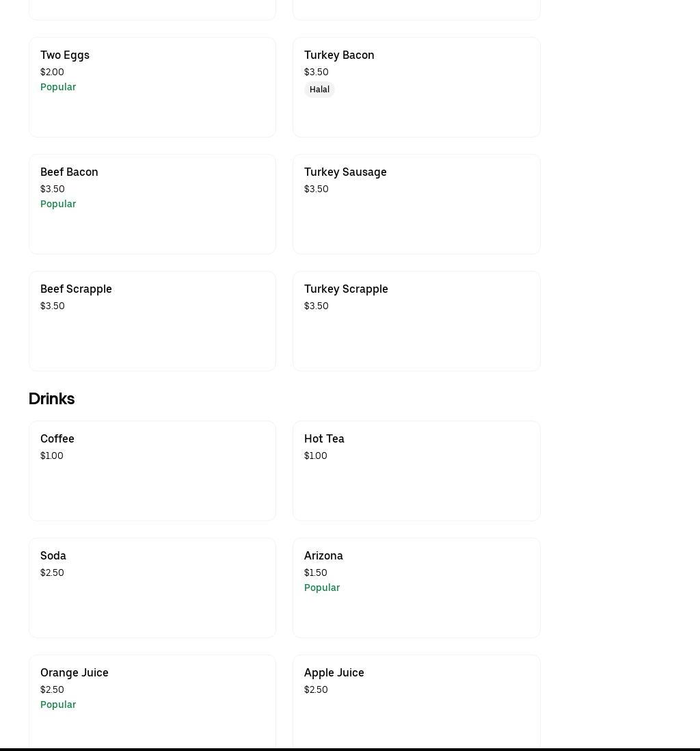Select the Turkey Sausage card
This screenshot has width=700, height=751.
416,204
